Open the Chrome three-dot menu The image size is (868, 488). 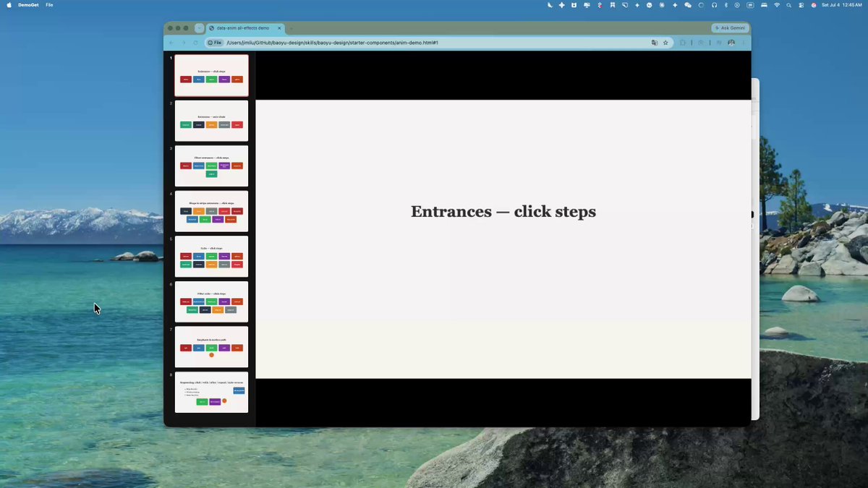point(743,43)
